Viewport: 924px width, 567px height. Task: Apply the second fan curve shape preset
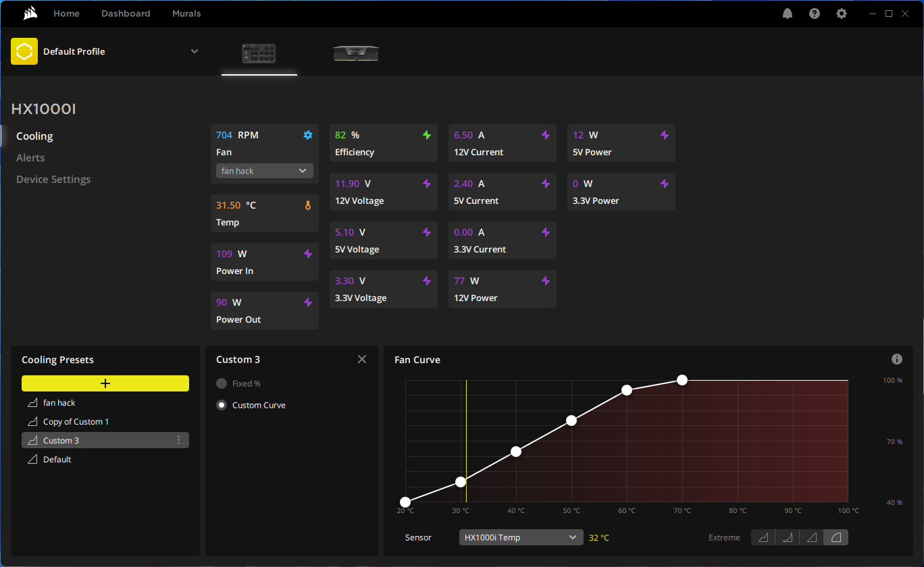pos(788,537)
